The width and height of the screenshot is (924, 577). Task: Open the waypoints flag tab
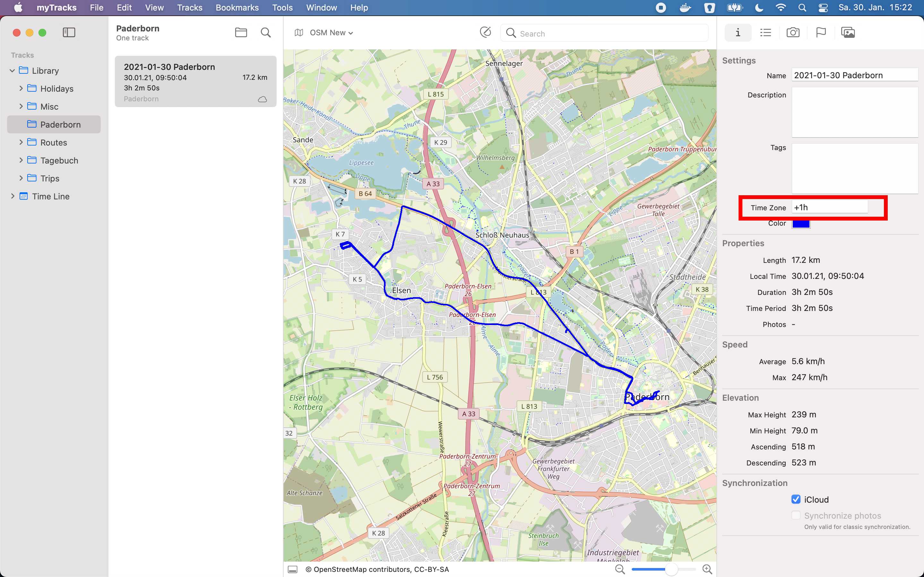point(820,32)
